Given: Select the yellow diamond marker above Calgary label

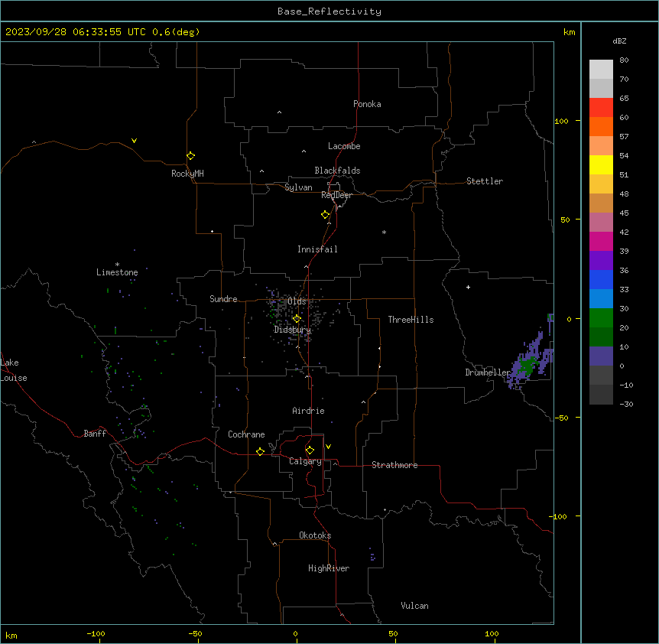Looking at the screenshot, I should (x=310, y=450).
